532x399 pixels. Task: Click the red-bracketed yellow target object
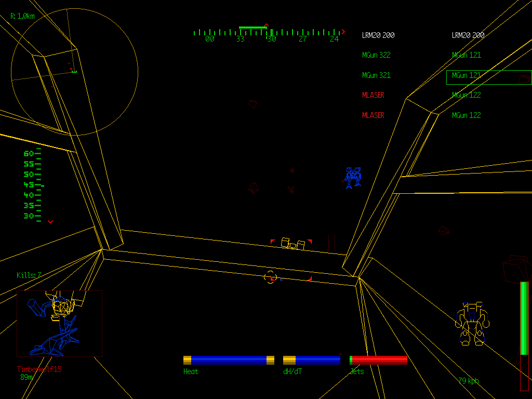pos(292,243)
